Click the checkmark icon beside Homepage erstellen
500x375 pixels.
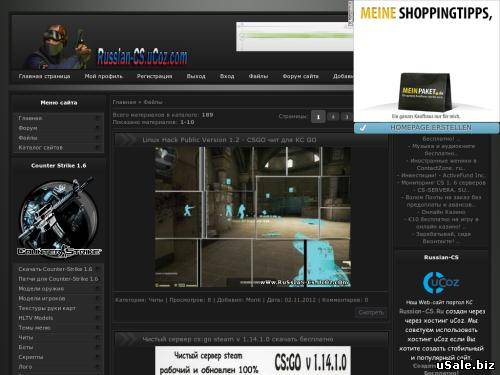363,128
